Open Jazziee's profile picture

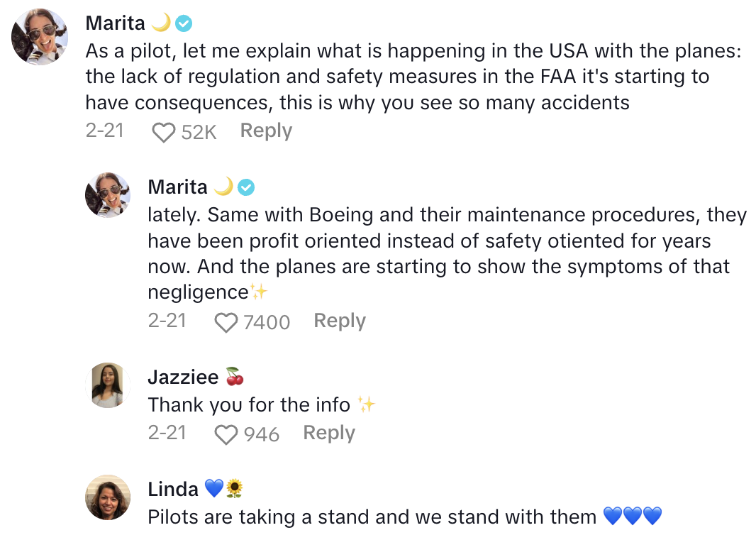[x=108, y=385]
